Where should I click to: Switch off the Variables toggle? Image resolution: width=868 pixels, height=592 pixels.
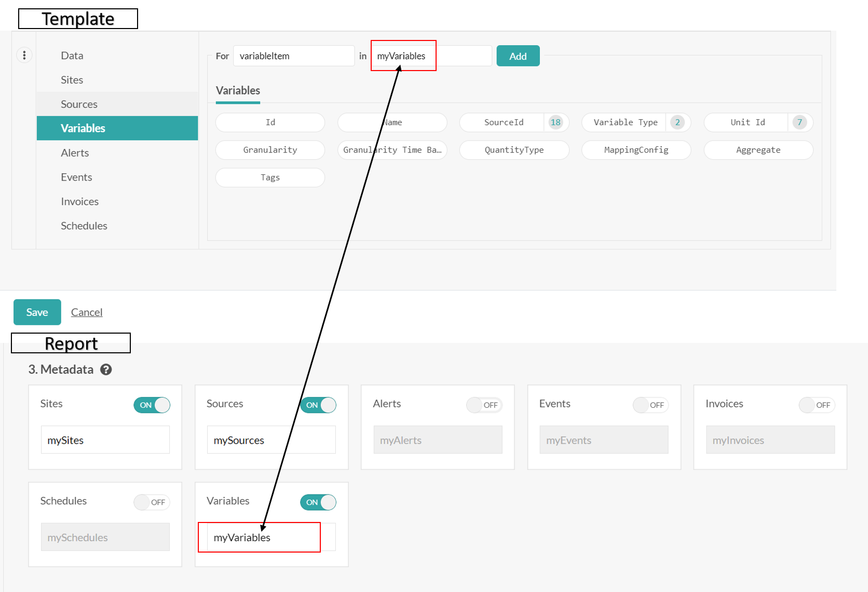318,502
